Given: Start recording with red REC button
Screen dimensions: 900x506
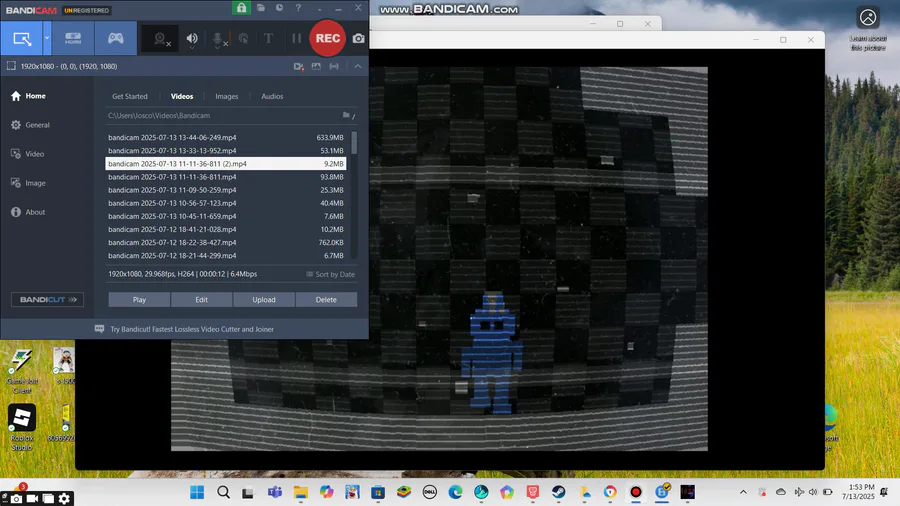Looking at the screenshot, I should pyautogui.click(x=328, y=38).
